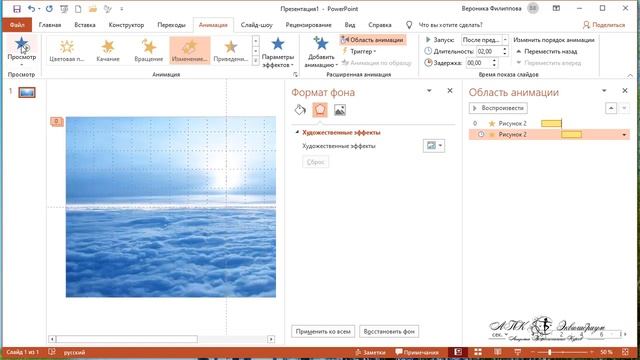Open the Справка tab
This screenshot has width=640, height=360.
(x=380, y=25)
